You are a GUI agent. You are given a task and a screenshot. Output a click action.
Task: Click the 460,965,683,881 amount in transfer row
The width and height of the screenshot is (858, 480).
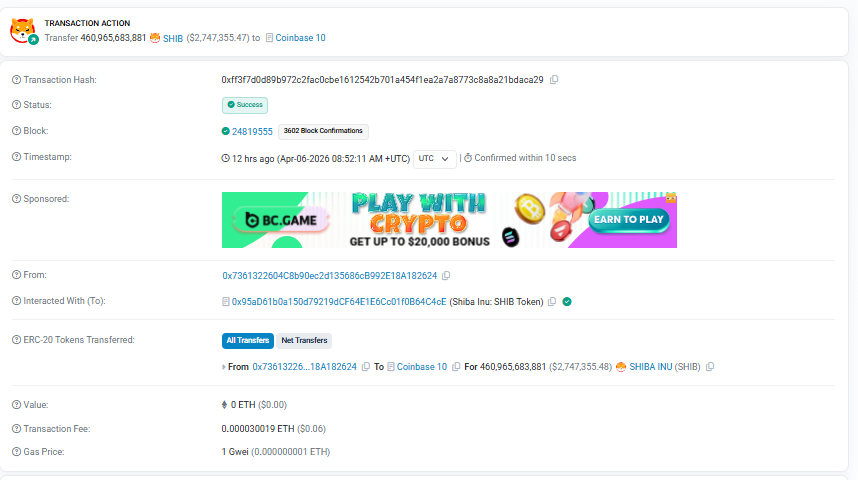point(513,367)
